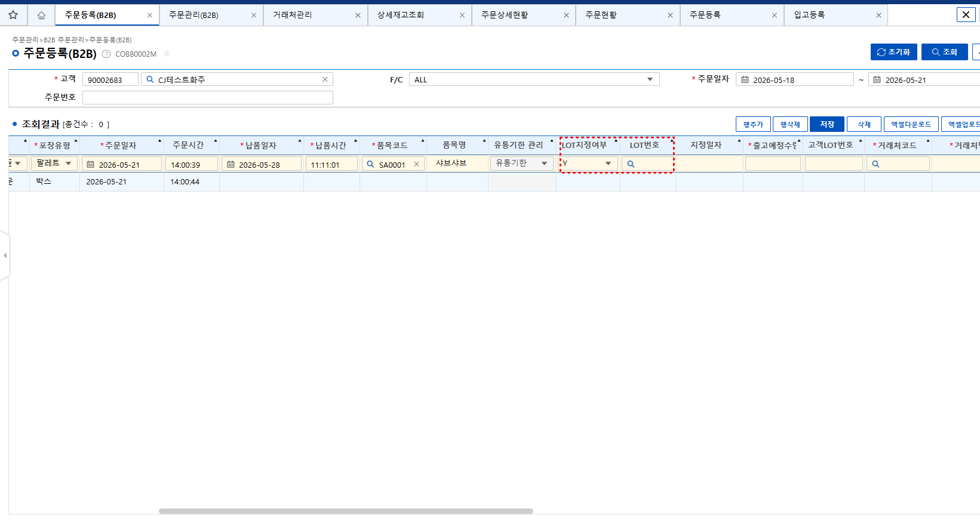Close the 상세재고조회 tab
This screenshot has height=521, width=980.
coord(462,16)
